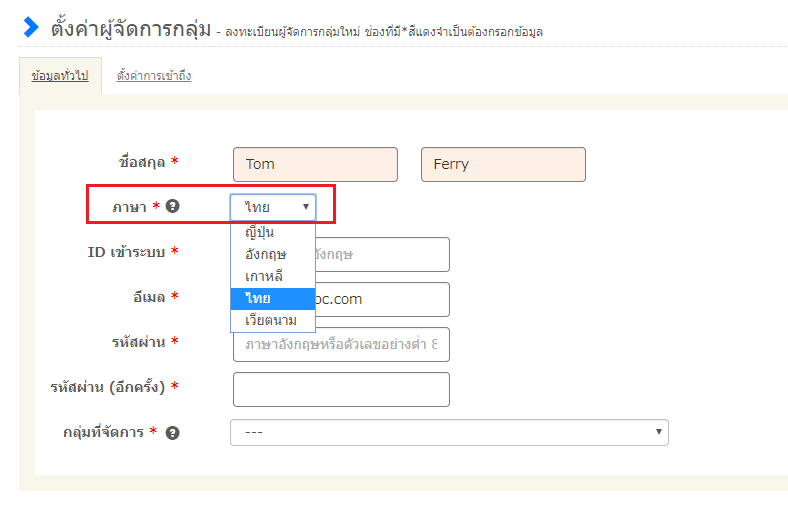788x505 pixels.
Task: Open the ตั้งค่าการเข้าถึง tab
Action: pyautogui.click(x=153, y=76)
